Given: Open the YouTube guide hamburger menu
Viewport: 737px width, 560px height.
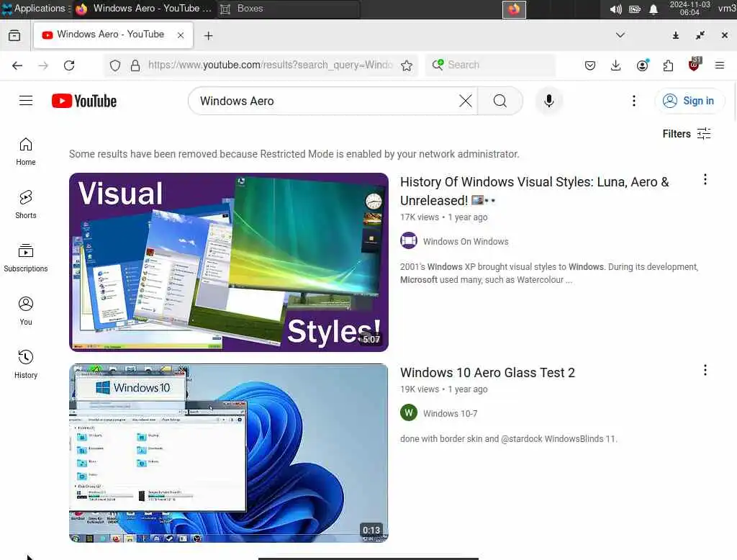Looking at the screenshot, I should pos(26,101).
